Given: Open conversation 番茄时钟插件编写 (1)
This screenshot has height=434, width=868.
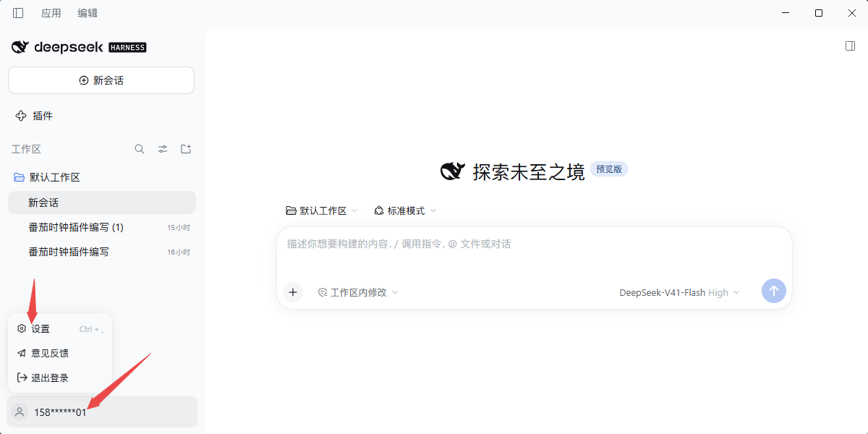Looking at the screenshot, I should [x=102, y=227].
